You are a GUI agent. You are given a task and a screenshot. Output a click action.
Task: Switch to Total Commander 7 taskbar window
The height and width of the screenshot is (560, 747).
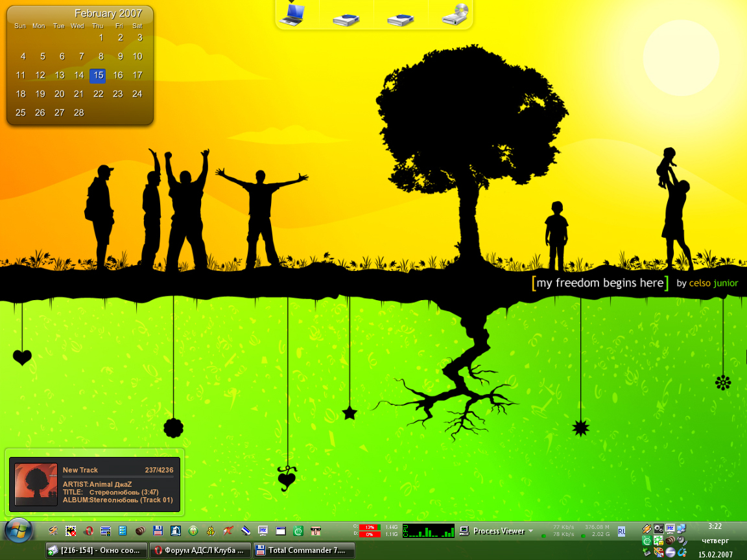304,550
